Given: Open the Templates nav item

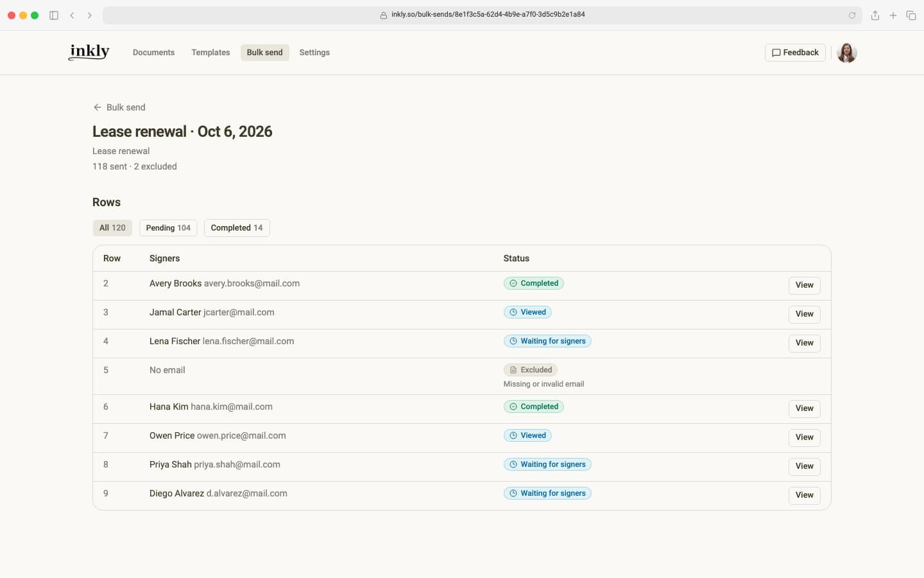Looking at the screenshot, I should pyautogui.click(x=210, y=53).
